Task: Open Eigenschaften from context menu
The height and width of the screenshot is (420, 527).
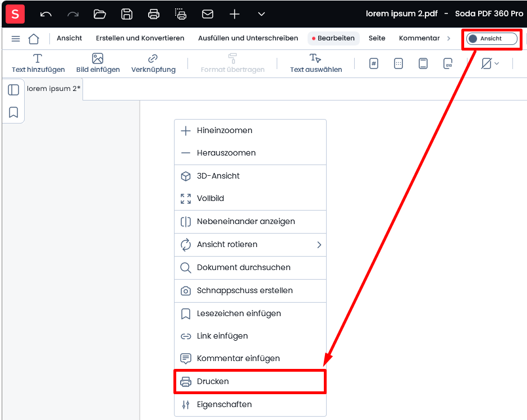Action: [x=250, y=404]
